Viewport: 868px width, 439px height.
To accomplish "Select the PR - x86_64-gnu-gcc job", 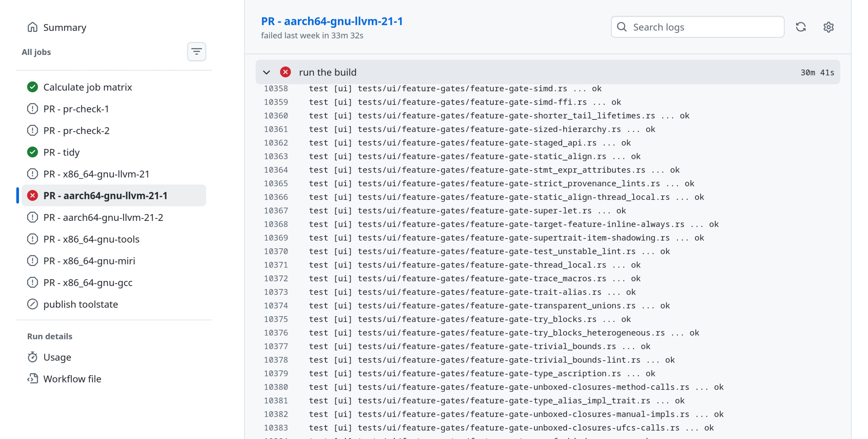I will [88, 283].
